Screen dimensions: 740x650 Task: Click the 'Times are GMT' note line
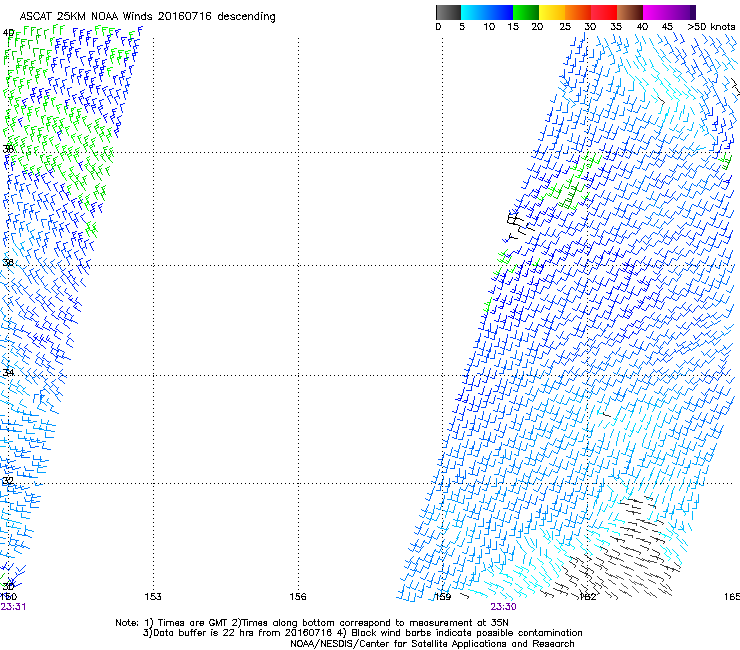click(312, 623)
